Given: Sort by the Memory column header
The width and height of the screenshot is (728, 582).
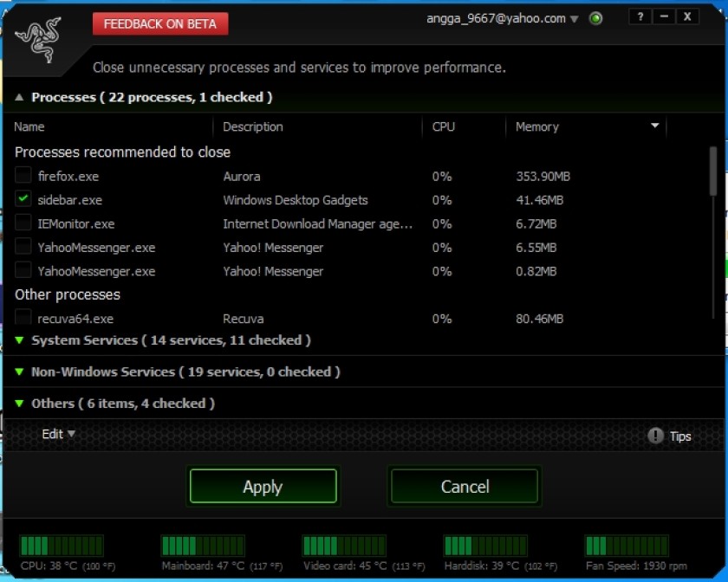Looking at the screenshot, I should 537,126.
